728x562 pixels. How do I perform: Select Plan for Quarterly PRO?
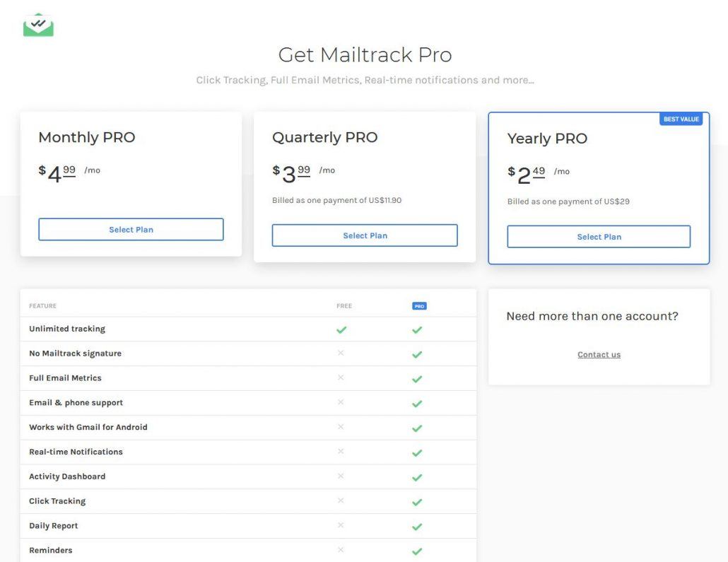(x=365, y=235)
